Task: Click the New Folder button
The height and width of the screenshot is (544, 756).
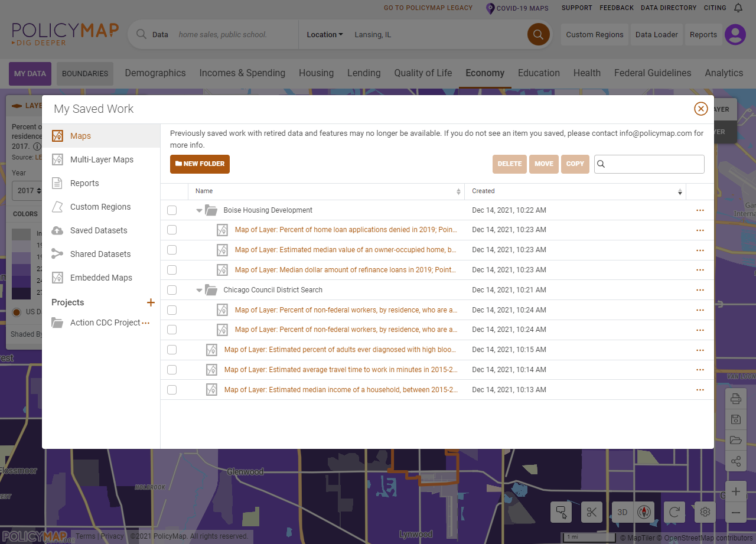Action: coord(200,164)
